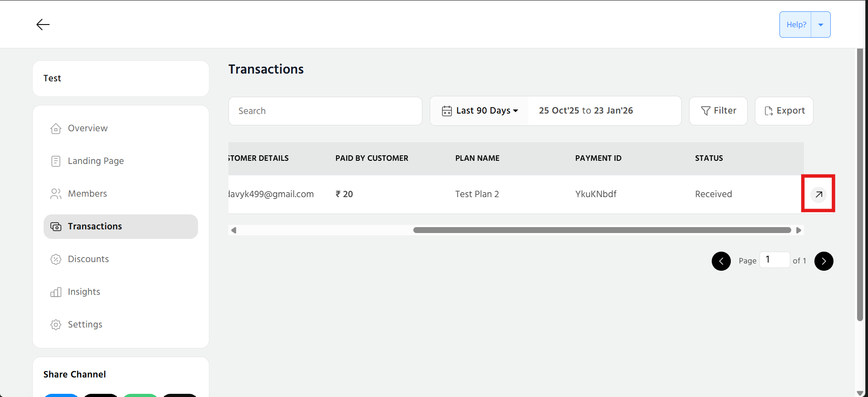868x397 pixels.
Task: Click the back arrow icon
Action: point(43,25)
